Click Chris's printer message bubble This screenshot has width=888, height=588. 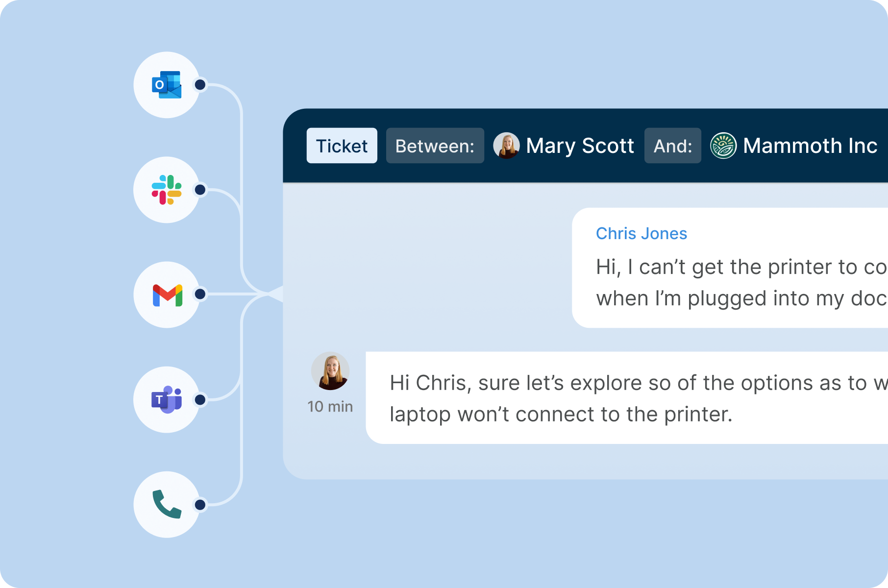(x=730, y=268)
